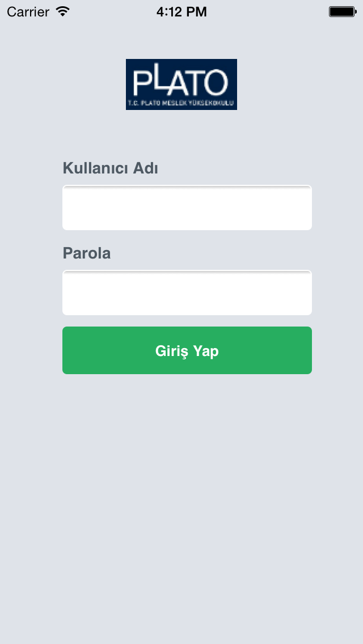Tap the 4:12 PM clock
The height and width of the screenshot is (644, 363).
click(181, 12)
